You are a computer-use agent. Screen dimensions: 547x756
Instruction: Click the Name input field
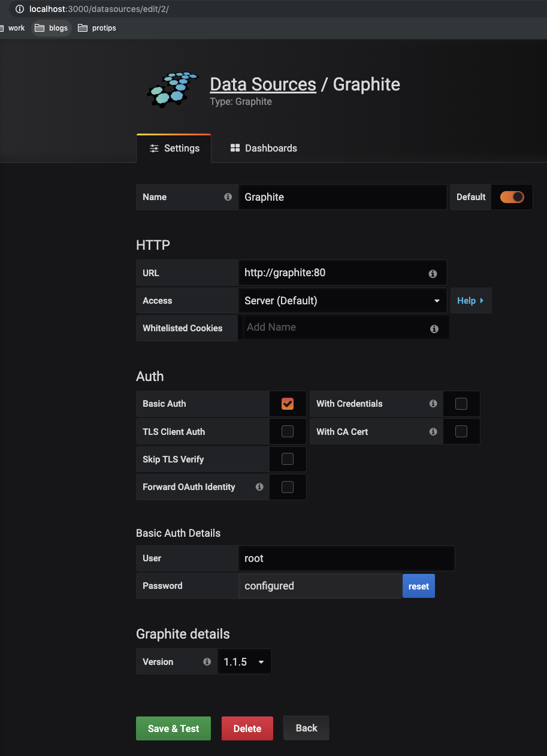click(x=343, y=197)
